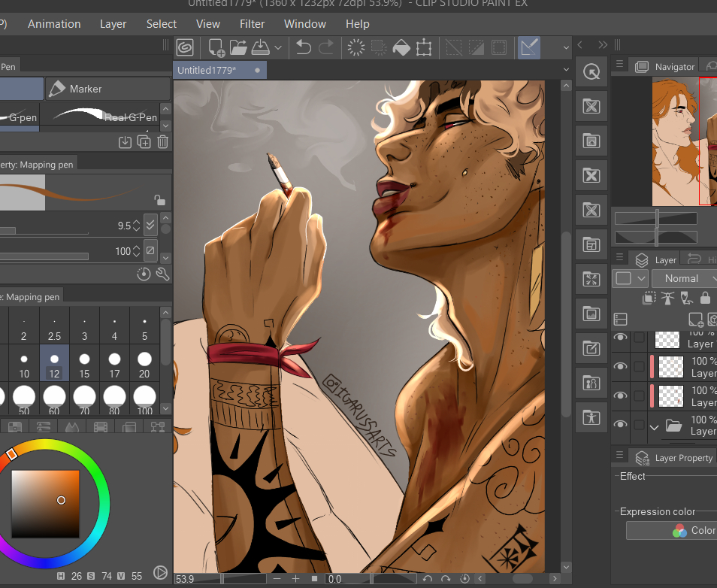Screen dimensions: 717x588
Task: Click the New document icon
Action: (217, 47)
